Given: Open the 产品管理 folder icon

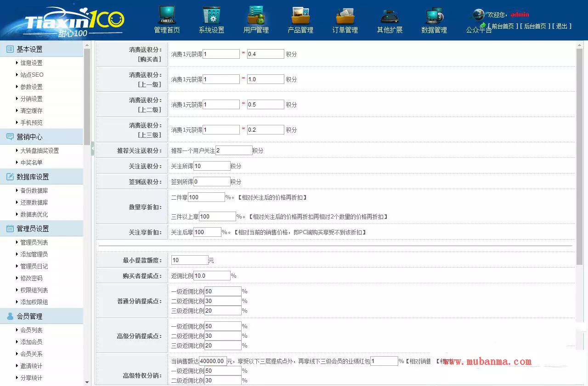Looking at the screenshot, I should [x=300, y=16].
